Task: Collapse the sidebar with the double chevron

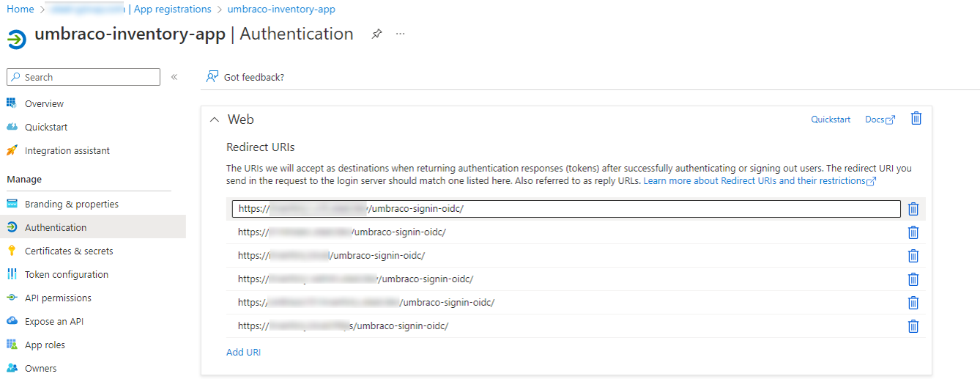Action: point(174,77)
